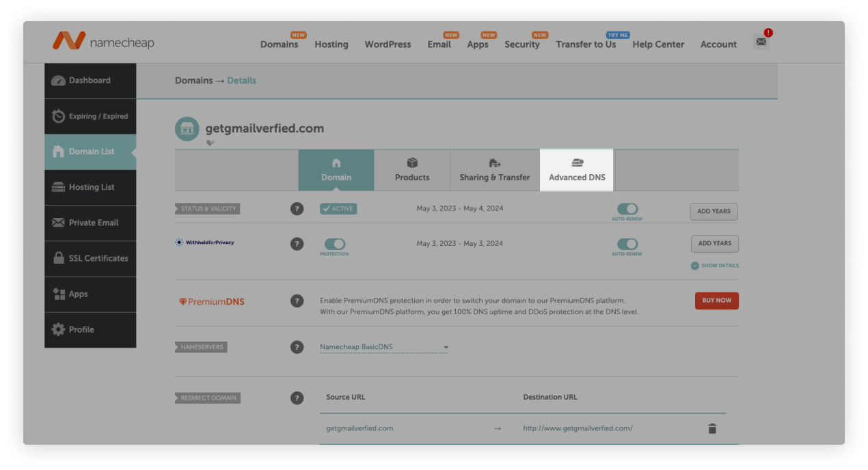Delete the getgmailverfied.com redirect with trash icon
868x470 pixels.
coord(712,428)
